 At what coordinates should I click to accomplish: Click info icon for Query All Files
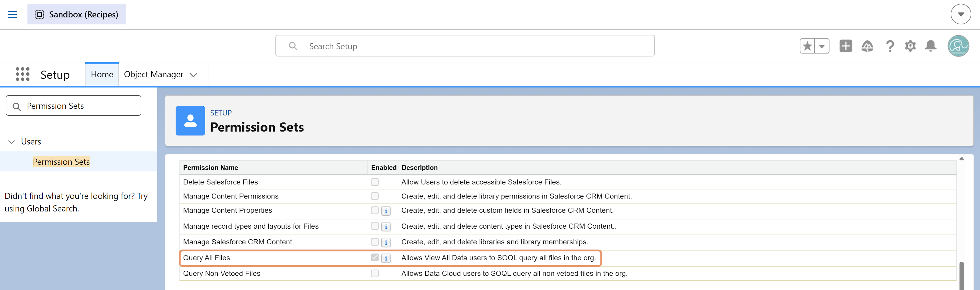[386, 259]
